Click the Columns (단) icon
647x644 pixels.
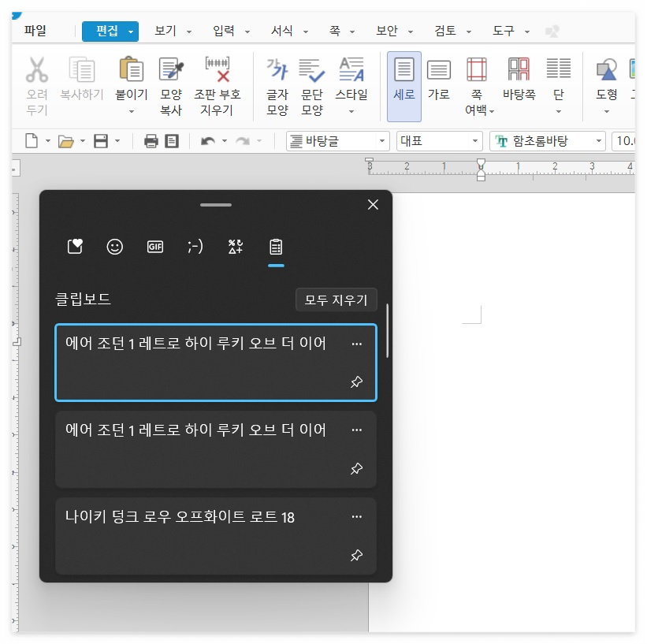pyautogui.click(x=558, y=69)
